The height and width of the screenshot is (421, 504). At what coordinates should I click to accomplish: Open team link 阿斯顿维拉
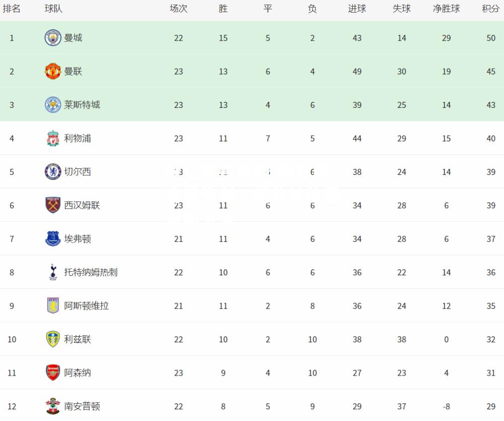pos(86,306)
